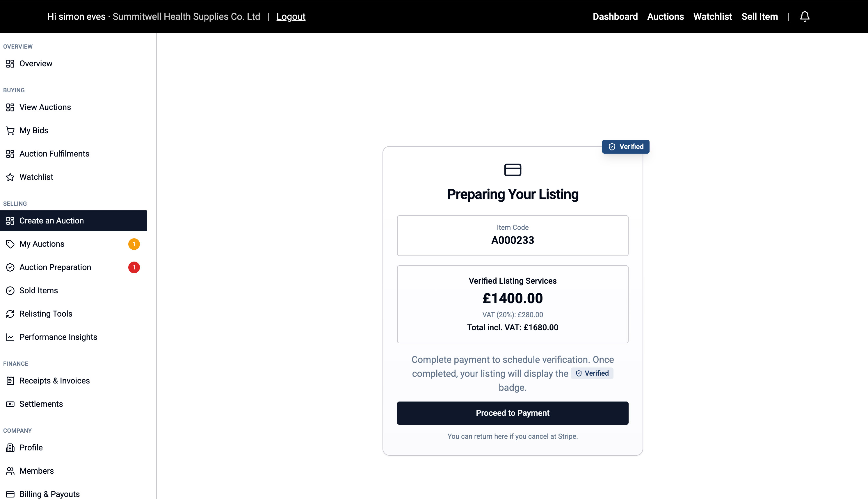The image size is (868, 499).
Task: Select Dashboard in top navigation
Action: point(615,17)
